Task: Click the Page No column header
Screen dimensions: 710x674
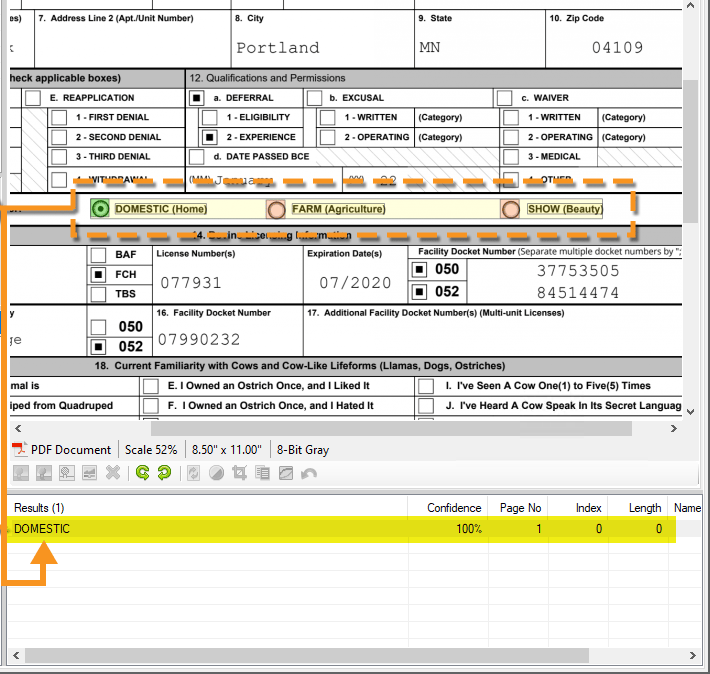Action: pos(520,508)
